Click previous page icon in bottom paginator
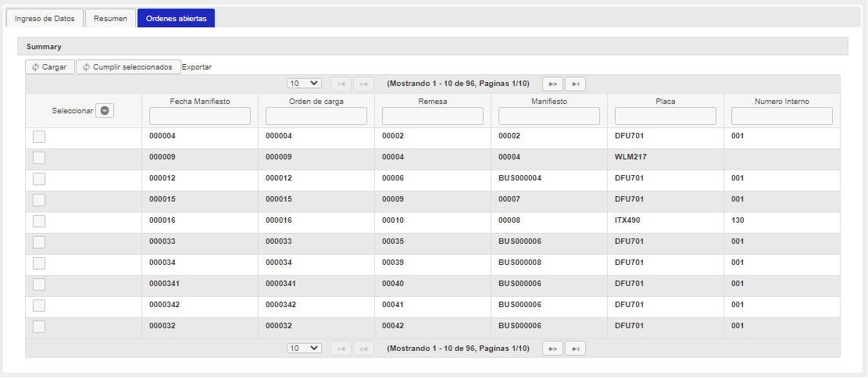This screenshot has width=868, height=379. coord(363,349)
